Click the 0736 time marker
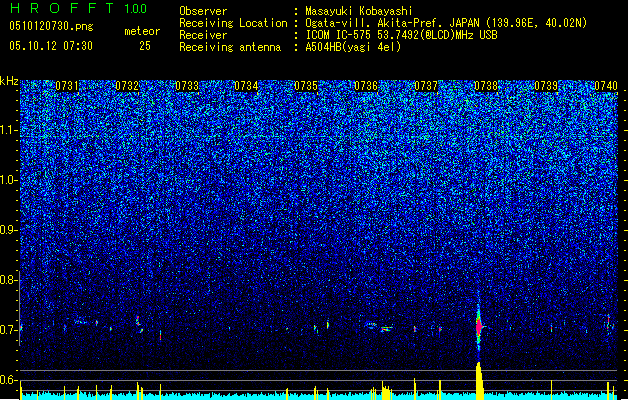The width and height of the screenshot is (629, 400). 366,86
